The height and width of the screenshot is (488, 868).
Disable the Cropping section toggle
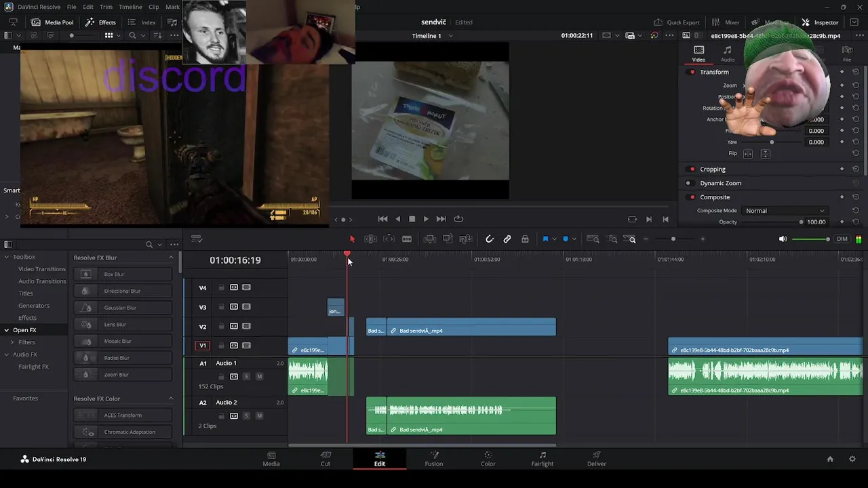click(692, 169)
